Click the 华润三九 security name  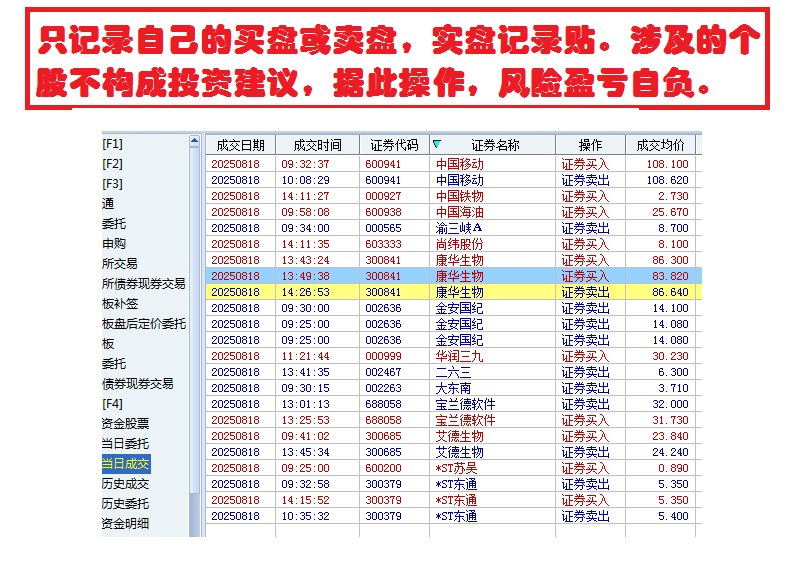[x=459, y=356]
